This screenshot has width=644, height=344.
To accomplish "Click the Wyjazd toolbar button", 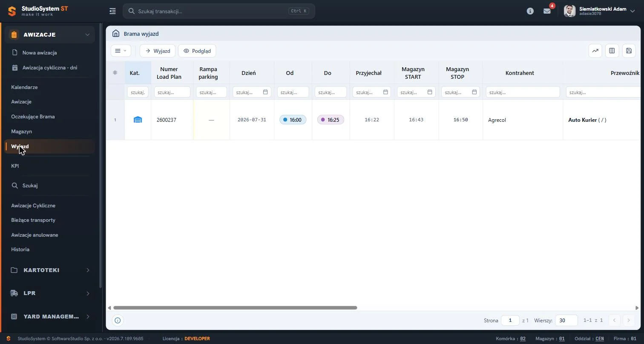I will (x=158, y=51).
